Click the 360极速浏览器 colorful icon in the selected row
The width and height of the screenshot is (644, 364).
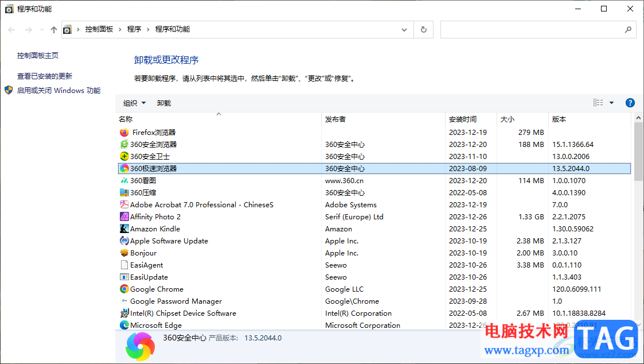pos(124,169)
